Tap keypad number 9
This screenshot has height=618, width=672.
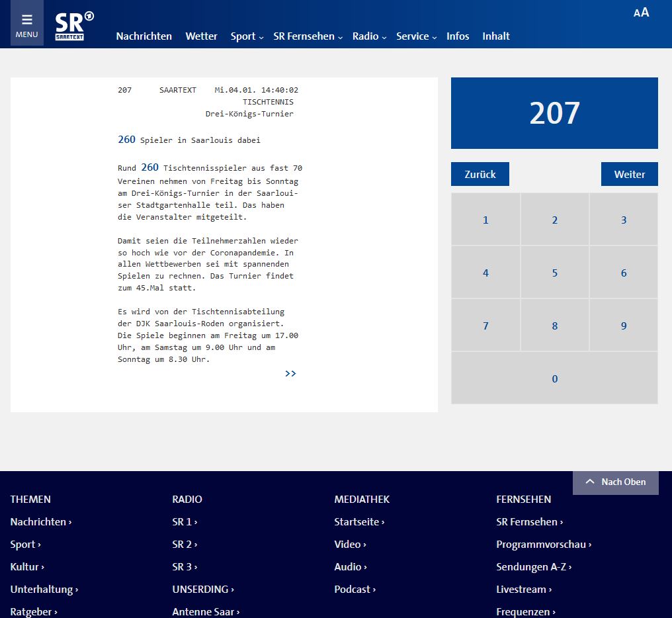tap(623, 326)
